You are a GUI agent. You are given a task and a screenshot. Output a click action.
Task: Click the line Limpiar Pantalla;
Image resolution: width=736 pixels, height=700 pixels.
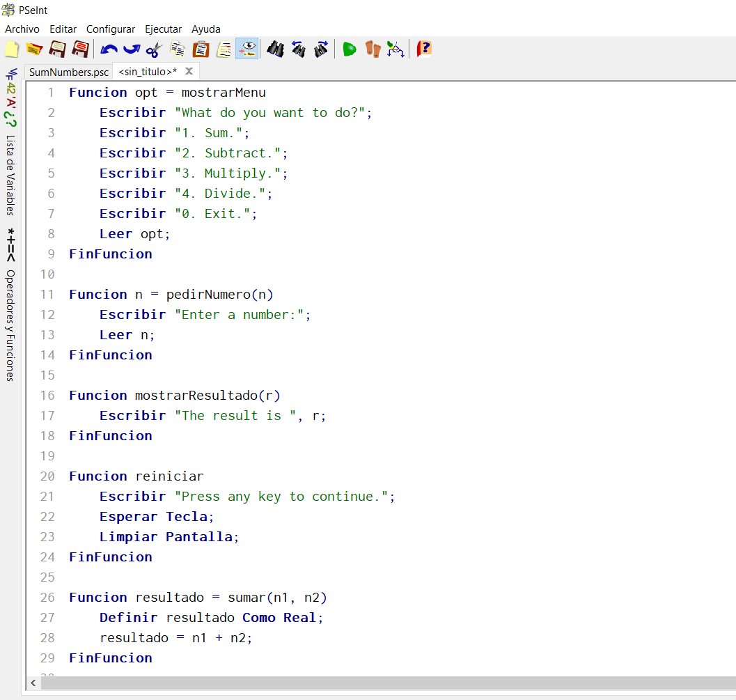pos(169,536)
